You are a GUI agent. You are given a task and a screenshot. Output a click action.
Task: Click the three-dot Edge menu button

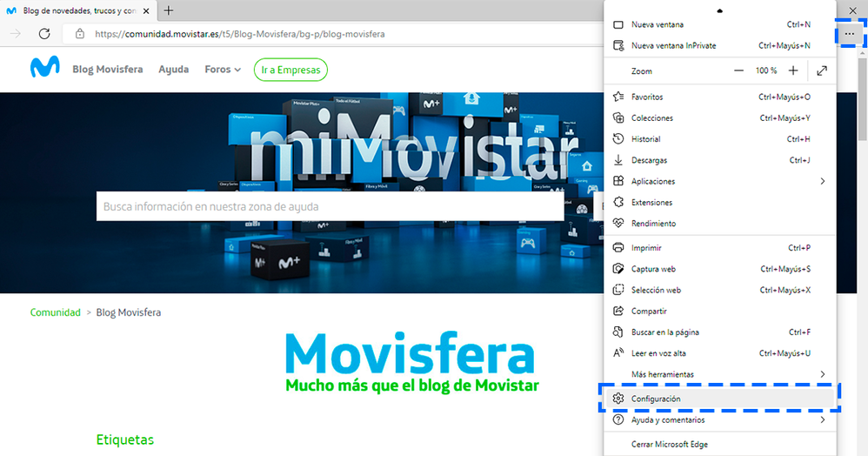pyautogui.click(x=850, y=34)
